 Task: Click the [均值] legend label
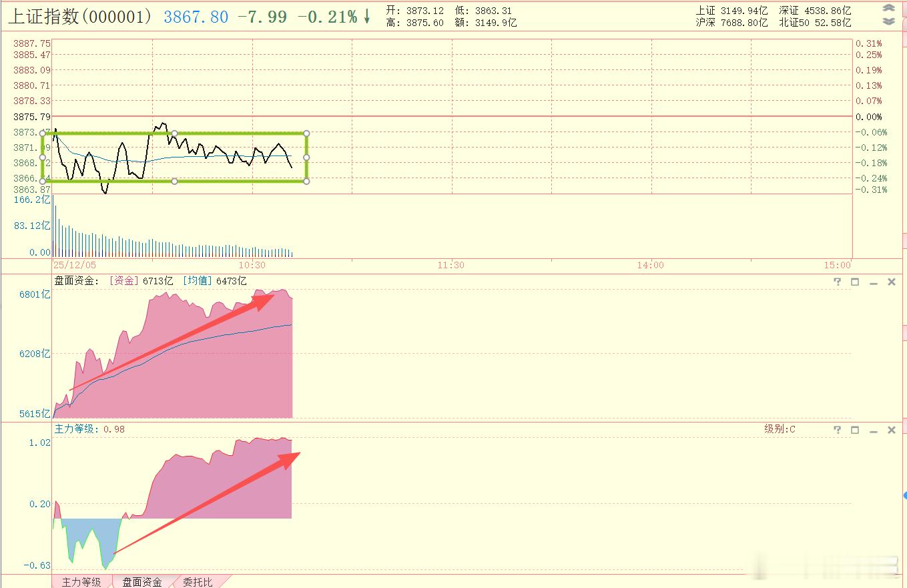pos(198,281)
